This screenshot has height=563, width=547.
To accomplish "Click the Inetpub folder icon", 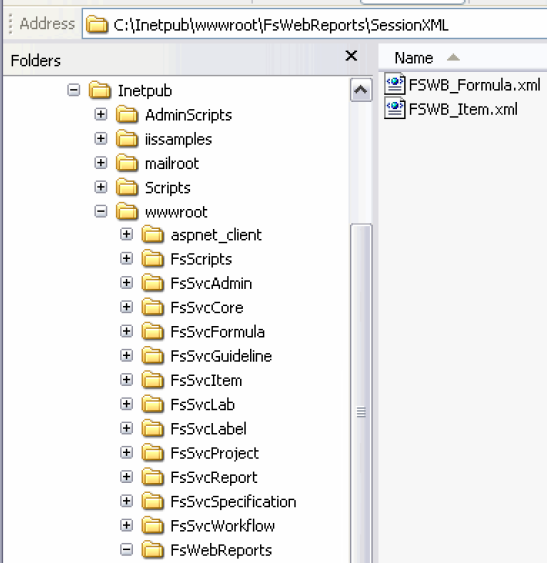I will (99, 90).
